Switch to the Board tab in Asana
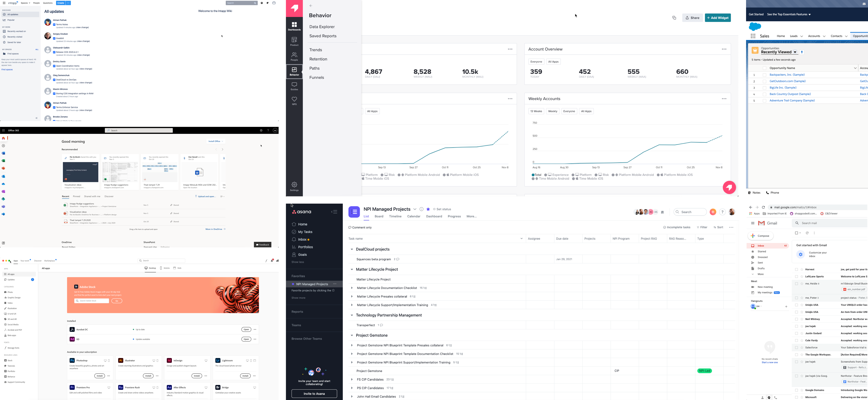Screen dimensions: 868x400 pos(379,216)
